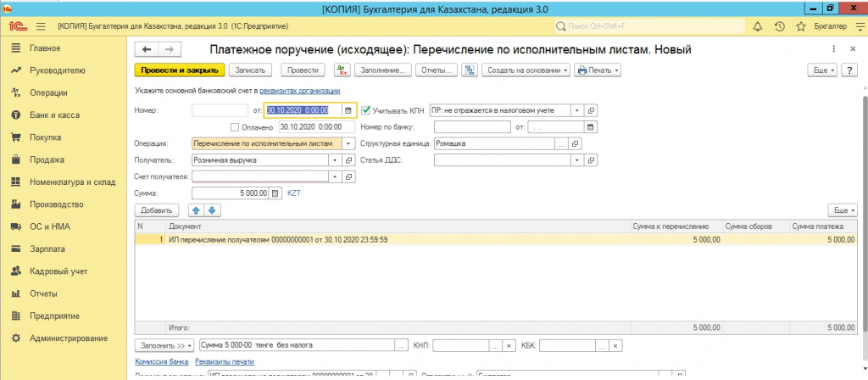
Task: Expand the Статья ДДС dropdown
Action: [576, 160]
